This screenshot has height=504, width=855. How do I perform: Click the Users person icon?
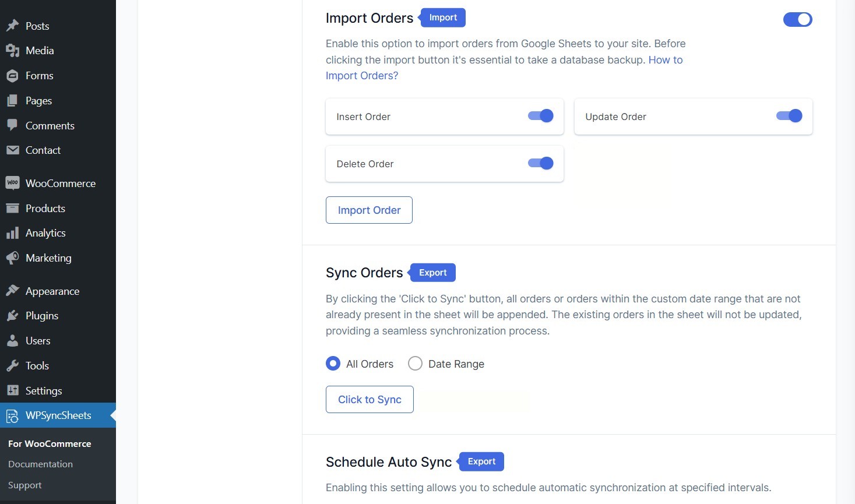12,341
